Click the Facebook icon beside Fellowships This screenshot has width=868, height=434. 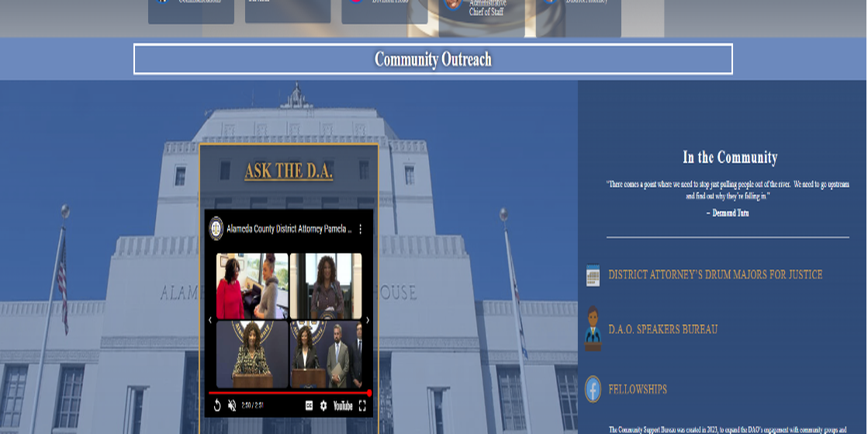coord(593,389)
